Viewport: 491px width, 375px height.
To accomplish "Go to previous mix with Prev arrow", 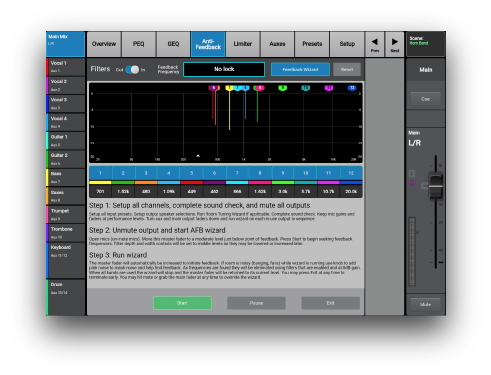I will pyautogui.click(x=375, y=44).
